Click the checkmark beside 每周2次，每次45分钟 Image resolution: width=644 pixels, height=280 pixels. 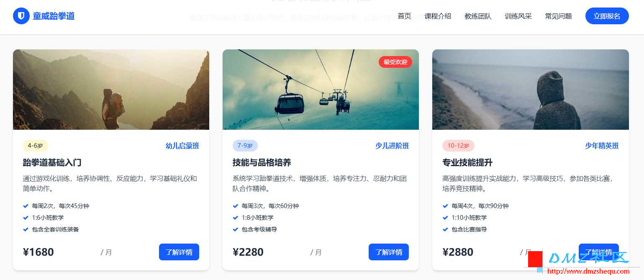coord(26,206)
